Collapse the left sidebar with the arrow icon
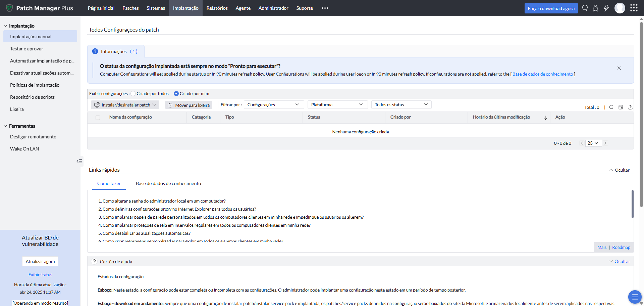 [79, 161]
